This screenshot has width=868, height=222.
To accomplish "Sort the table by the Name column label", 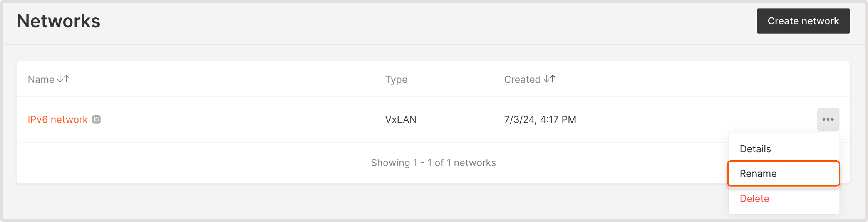I will pyautogui.click(x=41, y=79).
